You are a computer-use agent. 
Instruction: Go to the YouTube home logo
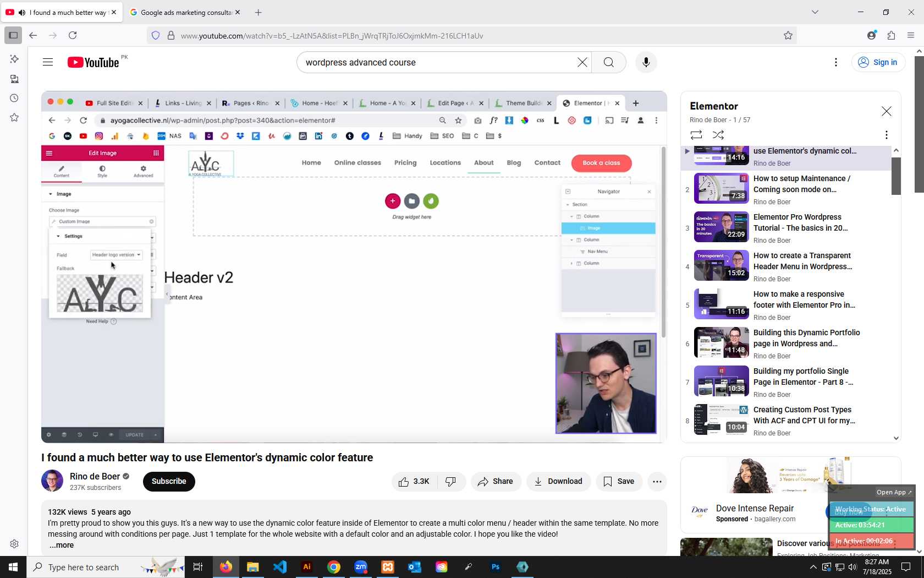(x=93, y=62)
